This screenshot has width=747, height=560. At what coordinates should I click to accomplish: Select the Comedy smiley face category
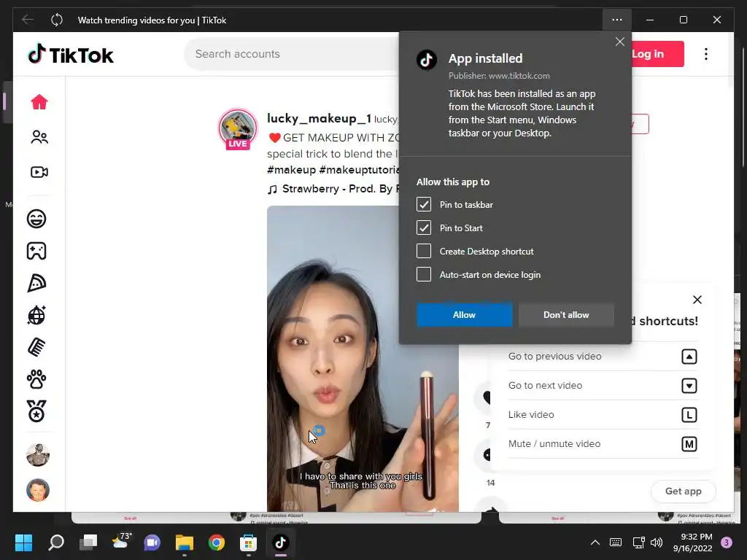(x=36, y=219)
